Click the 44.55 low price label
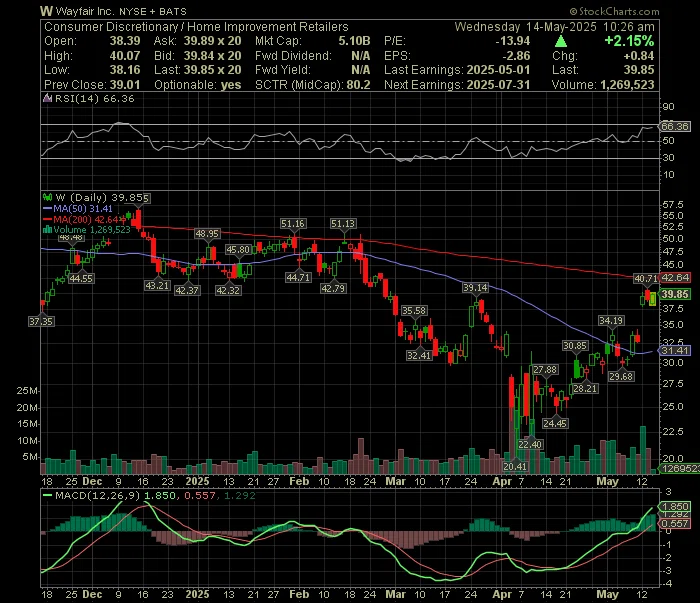Screen dimensions: 700x603 click(81, 279)
